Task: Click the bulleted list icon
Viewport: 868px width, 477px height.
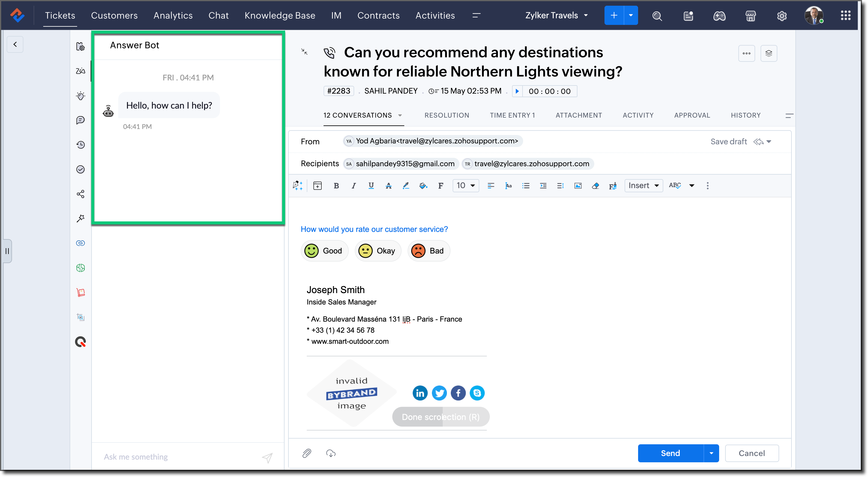Action: click(526, 186)
